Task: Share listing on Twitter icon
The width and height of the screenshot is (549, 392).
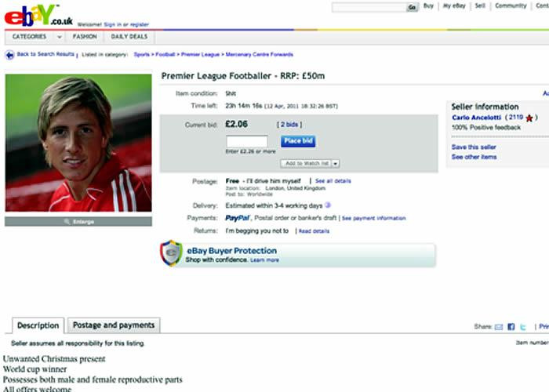Action: click(x=523, y=326)
